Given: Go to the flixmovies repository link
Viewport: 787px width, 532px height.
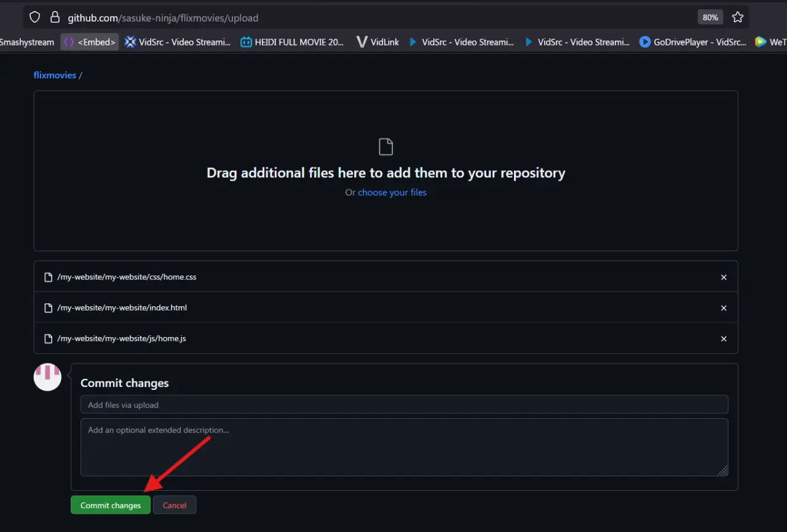Looking at the screenshot, I should pyautogui.click(x=55, y=75).
